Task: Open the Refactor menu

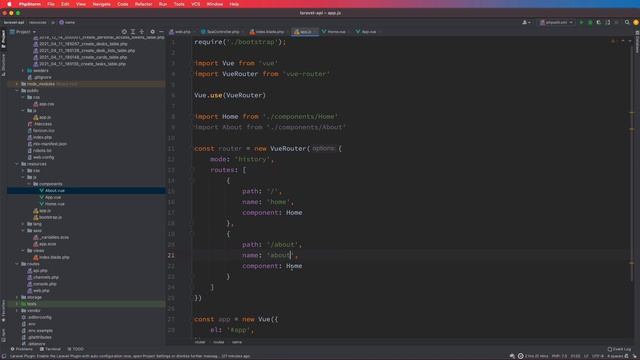Action: click(x=143, y=4)
